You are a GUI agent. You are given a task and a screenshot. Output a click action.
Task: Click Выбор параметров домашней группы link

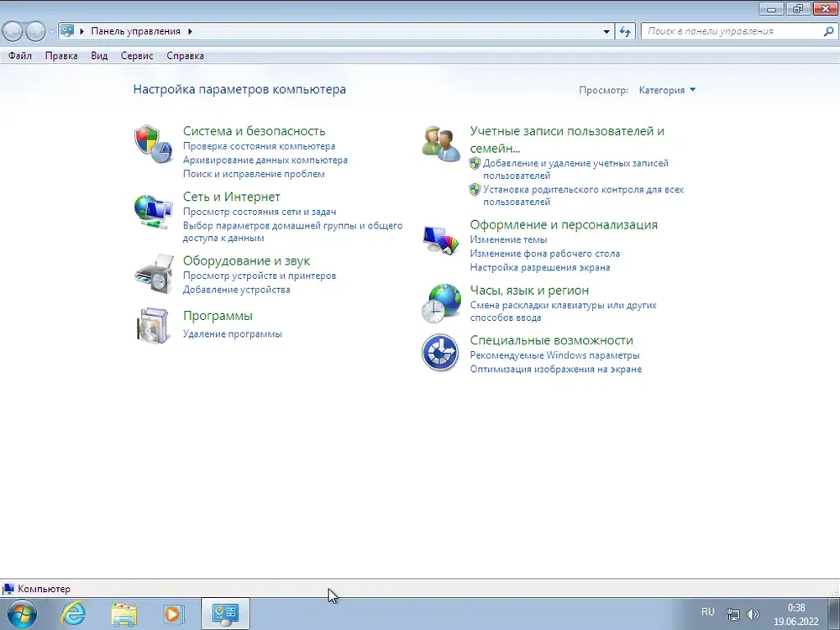292,232
